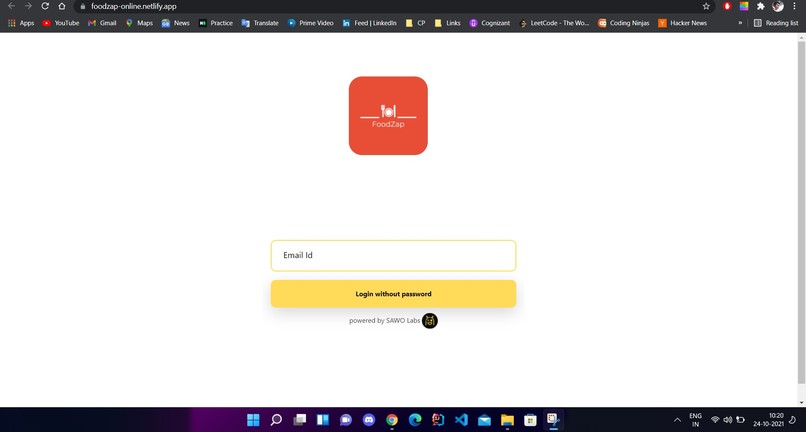The width and height of the screenshot is (806, 432).
Task: Click the browser forward arrow
Action: point(28,6)
